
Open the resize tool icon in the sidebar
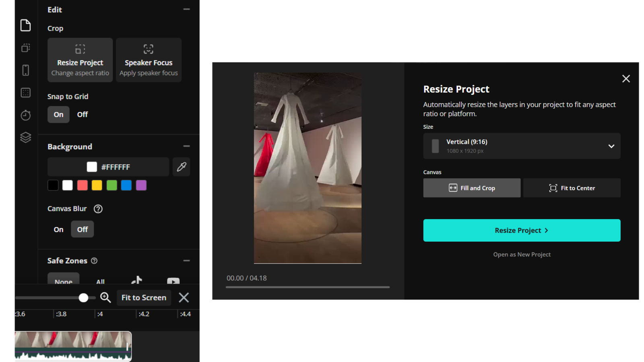tap(25, 48)
